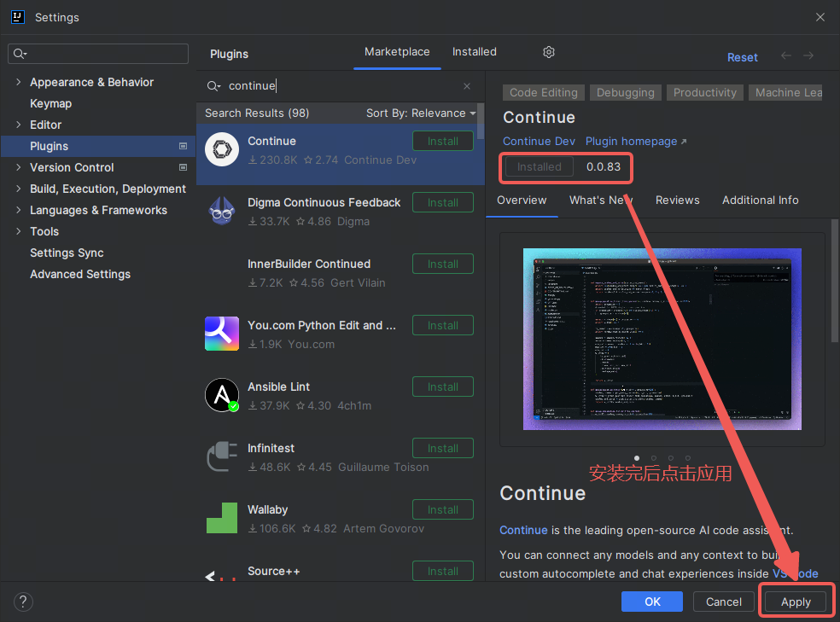Expand Languages & Frameworks node

(x=19, y=210)
